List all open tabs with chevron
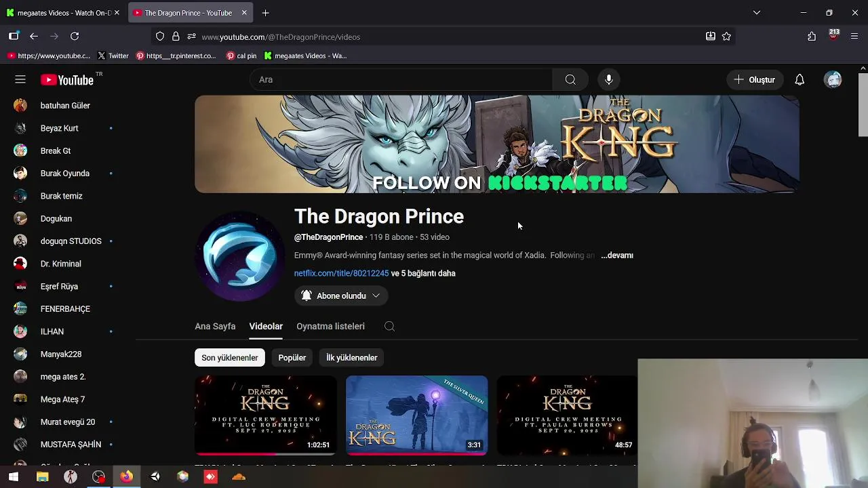 click(757, 12)
